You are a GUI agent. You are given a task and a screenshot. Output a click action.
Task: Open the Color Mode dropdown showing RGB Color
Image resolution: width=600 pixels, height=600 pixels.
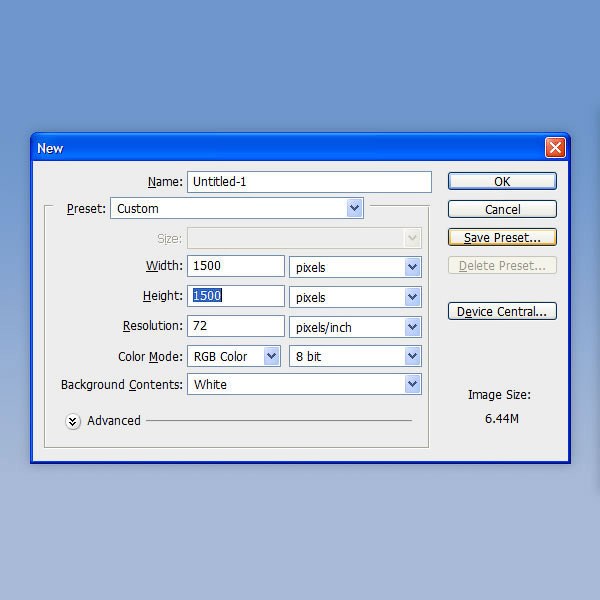(234, 356)
